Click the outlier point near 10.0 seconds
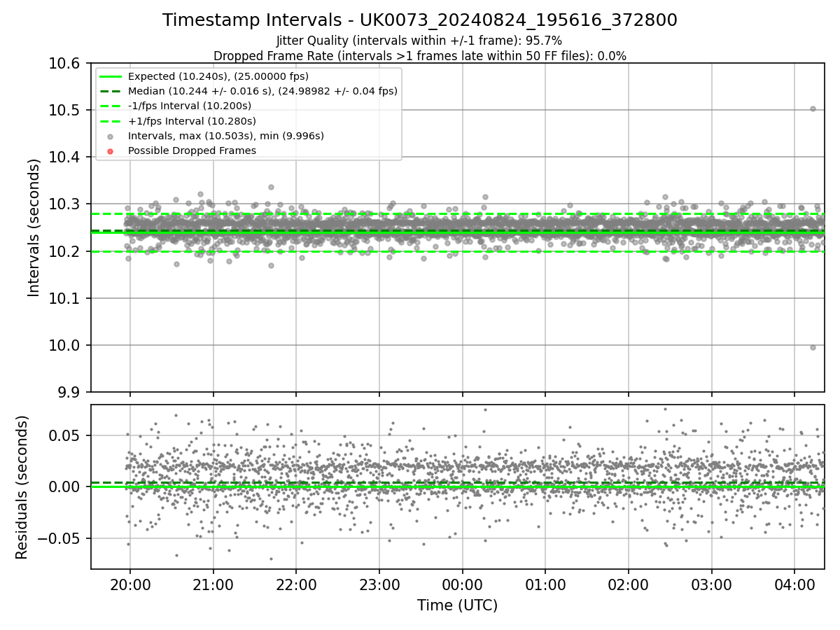This screenshot has width=840, height=630. pyautogui.click(x=813, y=347)
